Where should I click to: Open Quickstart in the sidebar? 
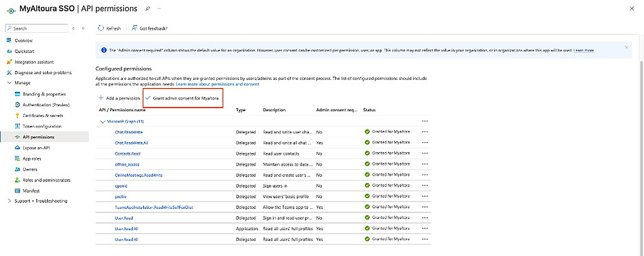coord(24,51)
